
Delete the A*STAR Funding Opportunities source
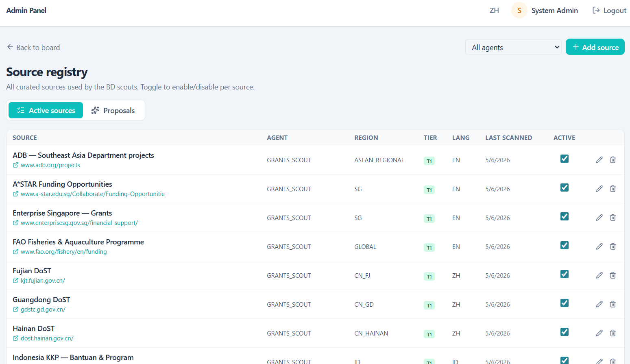(x=613, y=189)
